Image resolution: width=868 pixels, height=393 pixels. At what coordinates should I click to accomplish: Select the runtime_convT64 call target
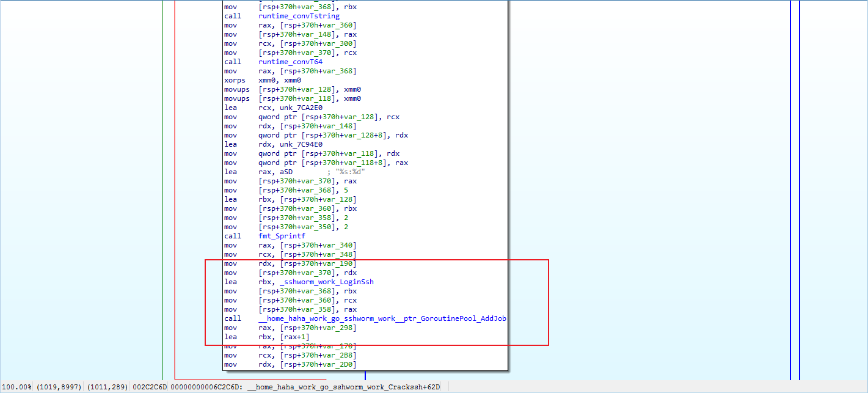tap(290, 62)
